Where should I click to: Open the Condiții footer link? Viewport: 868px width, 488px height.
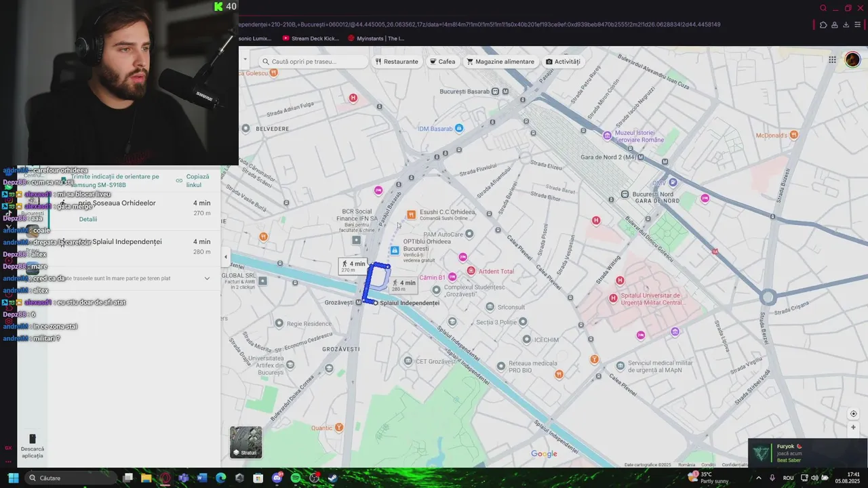click(x=709, y=465)
